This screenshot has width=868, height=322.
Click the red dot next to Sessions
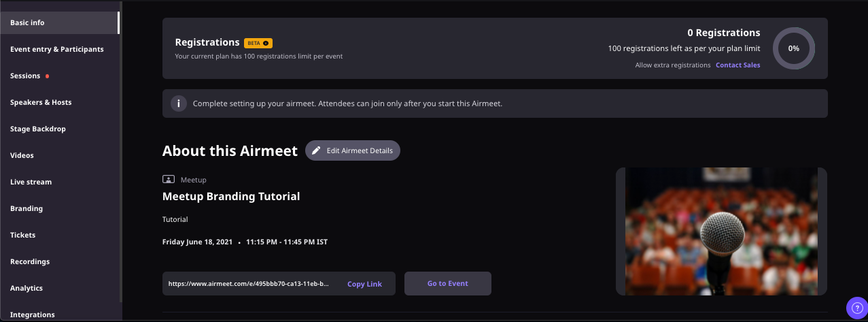[x=47, y=76]
